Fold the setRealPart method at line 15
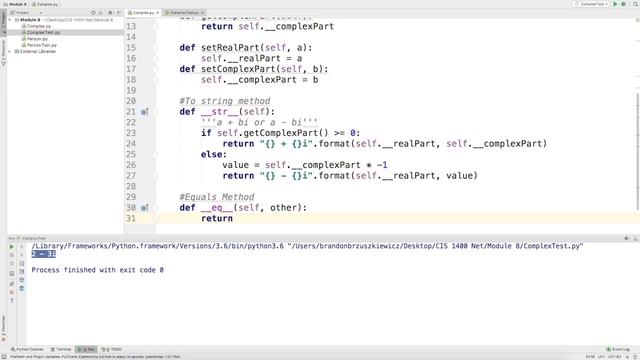The width and height of the screenshot is (640, 360). coord(156,48)
